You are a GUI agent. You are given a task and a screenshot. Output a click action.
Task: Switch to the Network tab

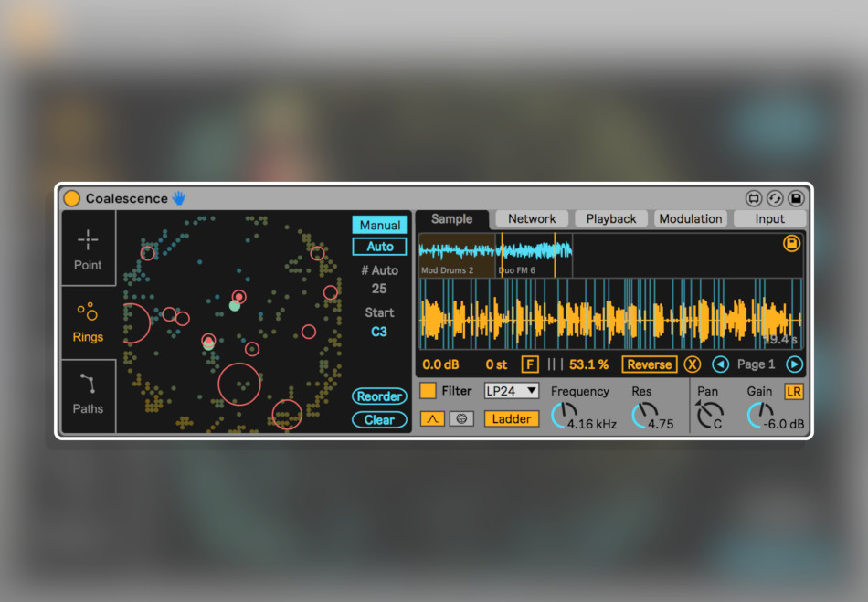click(x=532, y=219)
